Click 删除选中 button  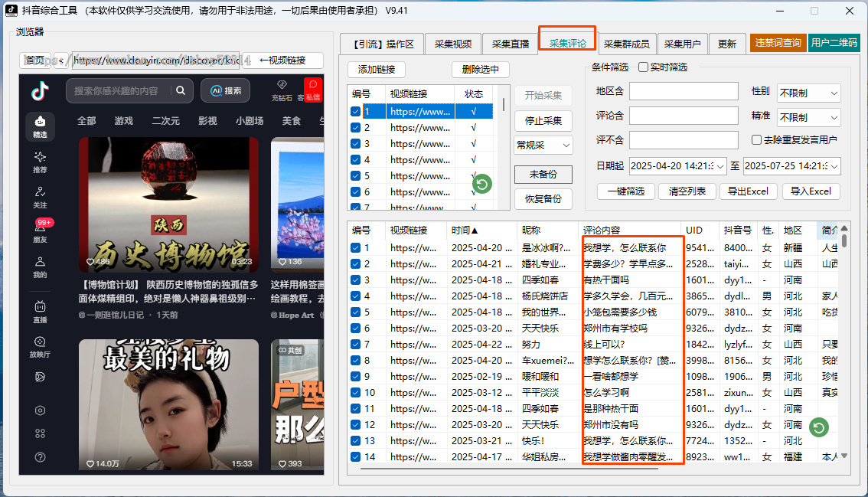pyautogui.click(x=481, y=69)
